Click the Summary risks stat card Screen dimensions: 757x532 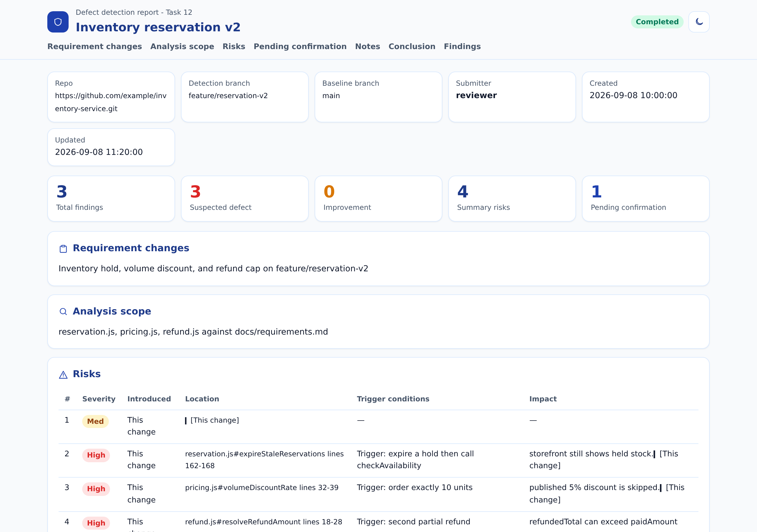pos(512,198)
